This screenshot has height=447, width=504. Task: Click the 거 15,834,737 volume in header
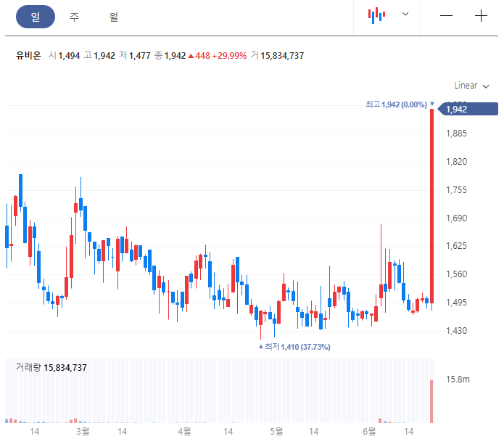277,56
